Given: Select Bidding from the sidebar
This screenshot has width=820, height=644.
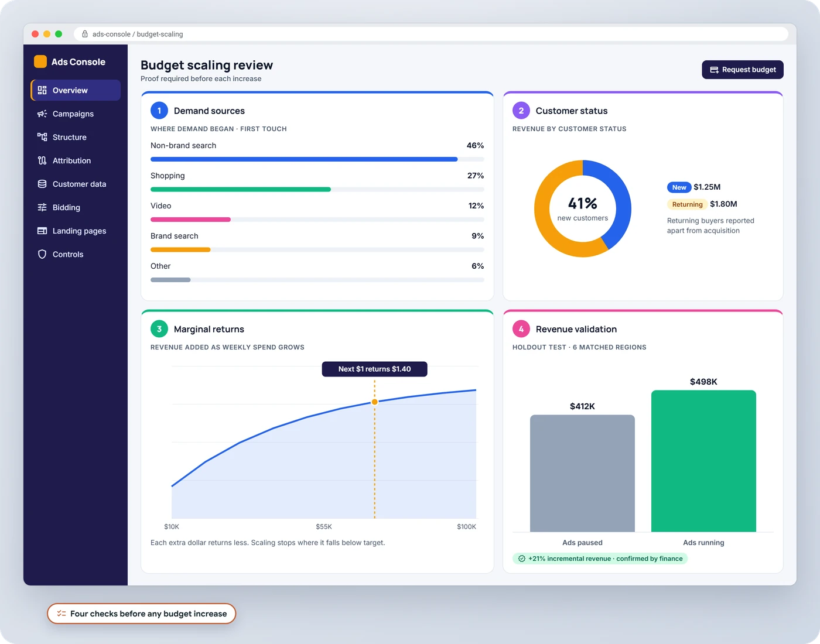Looking at the screenshot, I should (76, 207).
